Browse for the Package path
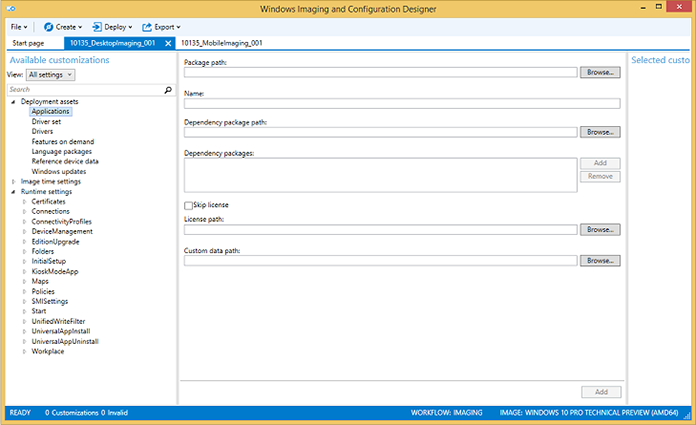 pos(600,72)
